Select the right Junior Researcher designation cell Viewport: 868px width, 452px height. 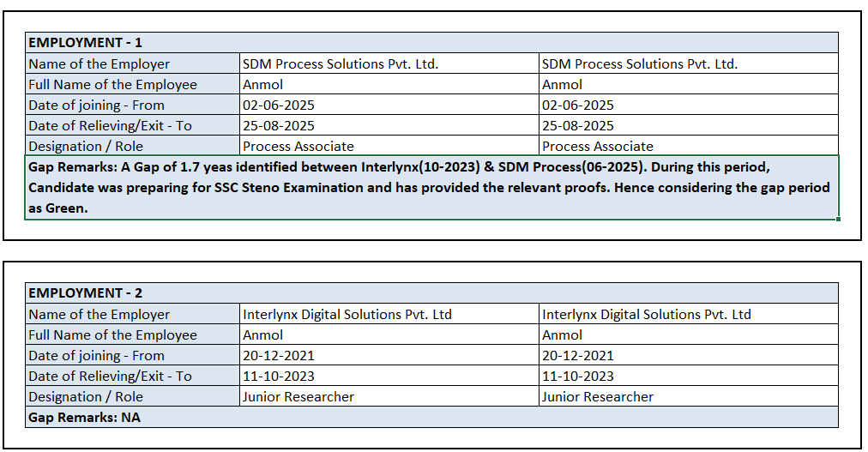pyautogui.click(x=689, y=396)
